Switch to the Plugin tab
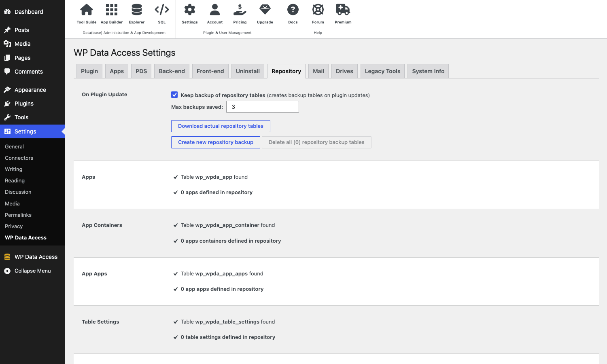 (89, 71)
